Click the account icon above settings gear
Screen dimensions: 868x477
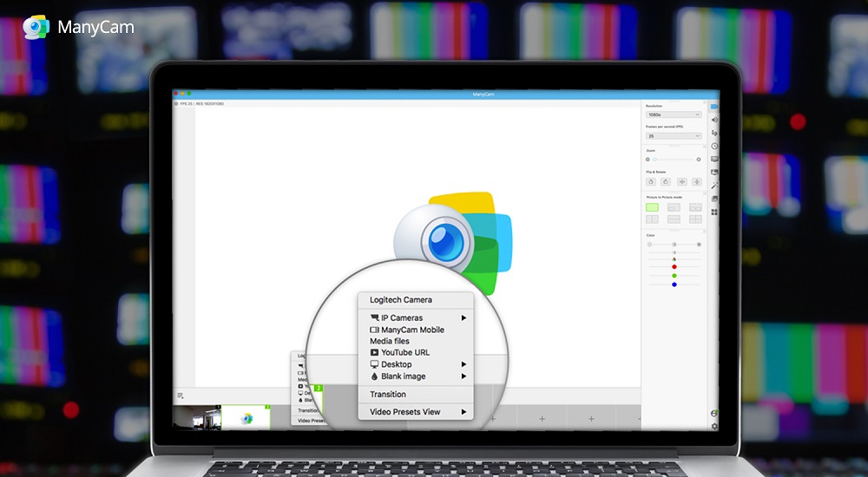(714, 414)
